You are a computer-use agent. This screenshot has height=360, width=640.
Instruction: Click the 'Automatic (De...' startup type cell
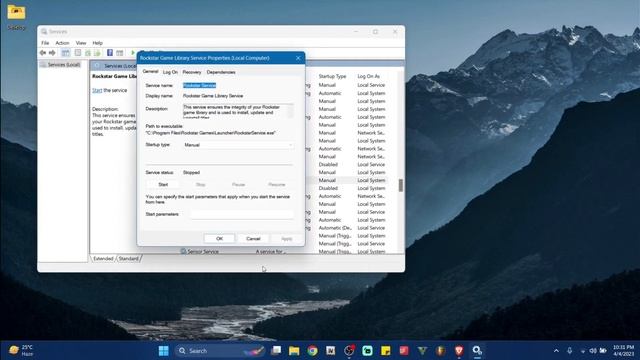tap(335, 228)
